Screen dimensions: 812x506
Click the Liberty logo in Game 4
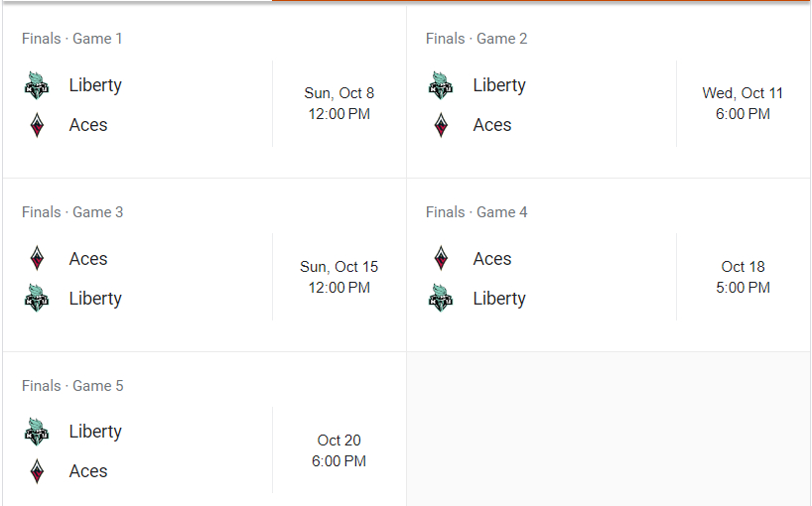point(441,299)
